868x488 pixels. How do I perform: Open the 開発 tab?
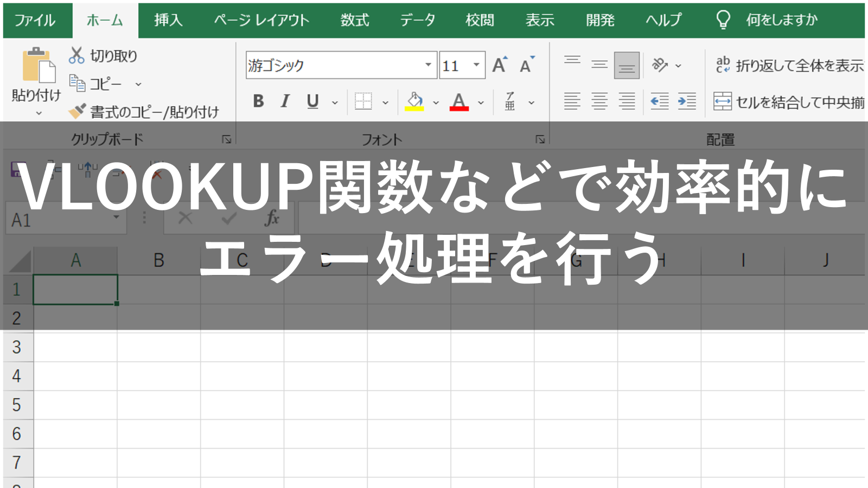click(600, 21)
